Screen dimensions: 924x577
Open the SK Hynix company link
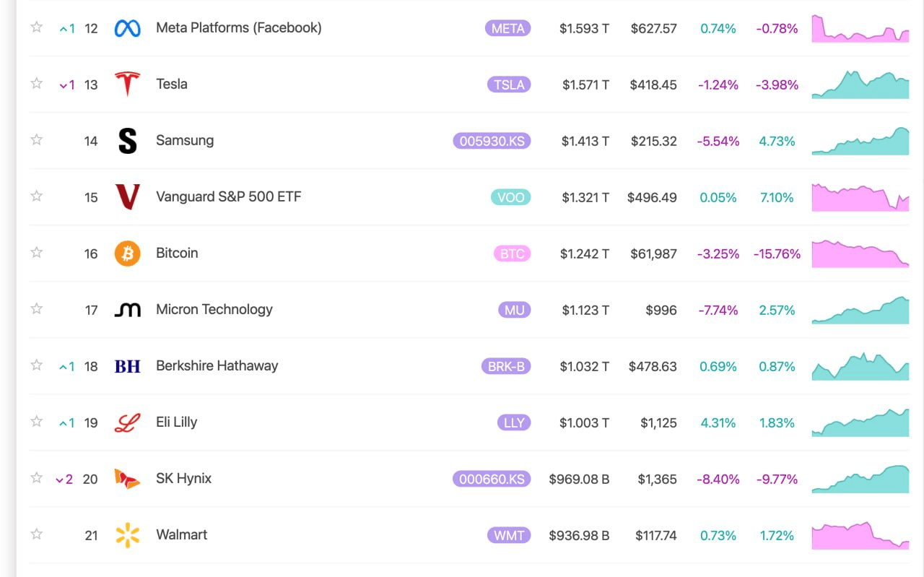183,478
